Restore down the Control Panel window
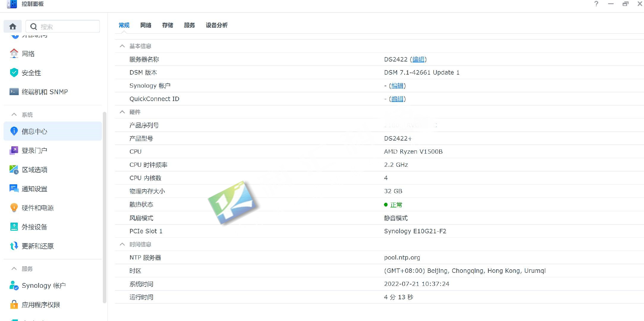 click(626, 4)
